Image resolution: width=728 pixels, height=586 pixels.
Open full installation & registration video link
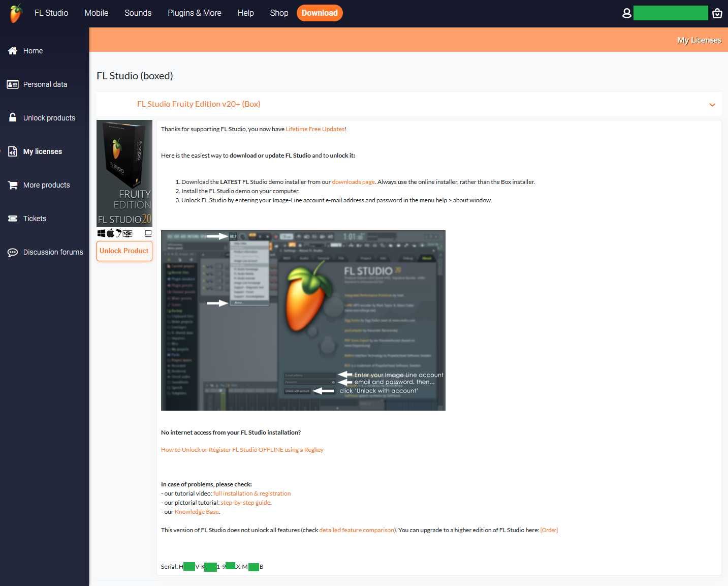pos(252,494)
